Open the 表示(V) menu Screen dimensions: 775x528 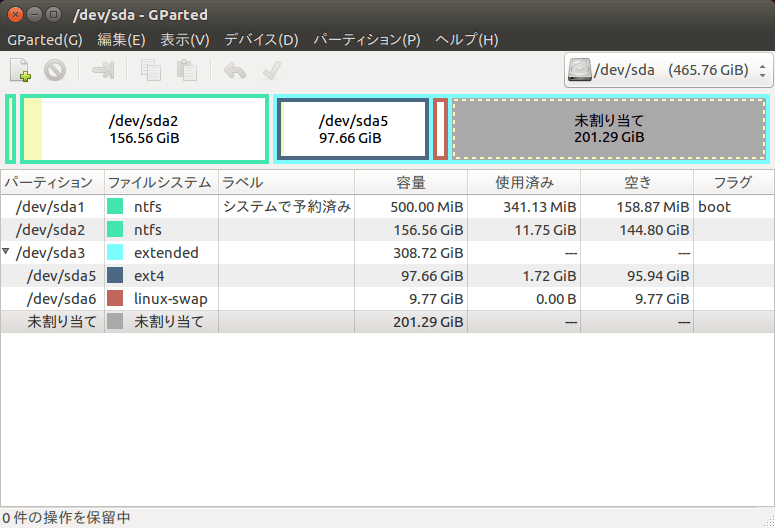(x=185, y=40)
